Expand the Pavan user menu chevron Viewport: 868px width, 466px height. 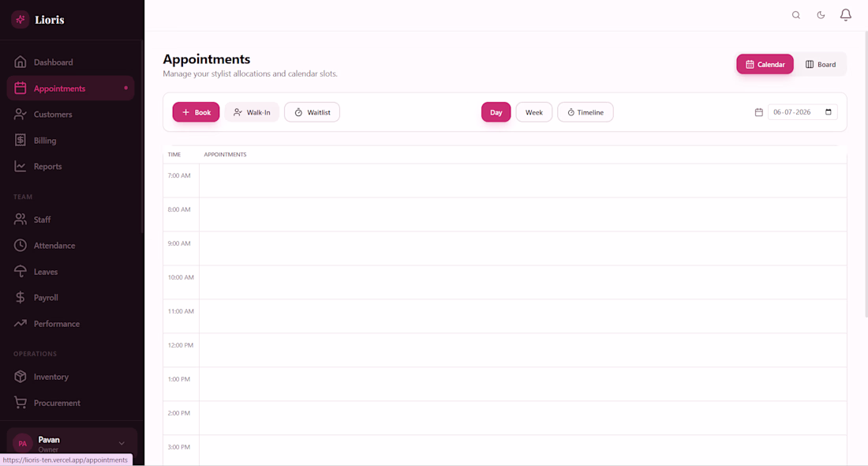[x=122, y=443]
